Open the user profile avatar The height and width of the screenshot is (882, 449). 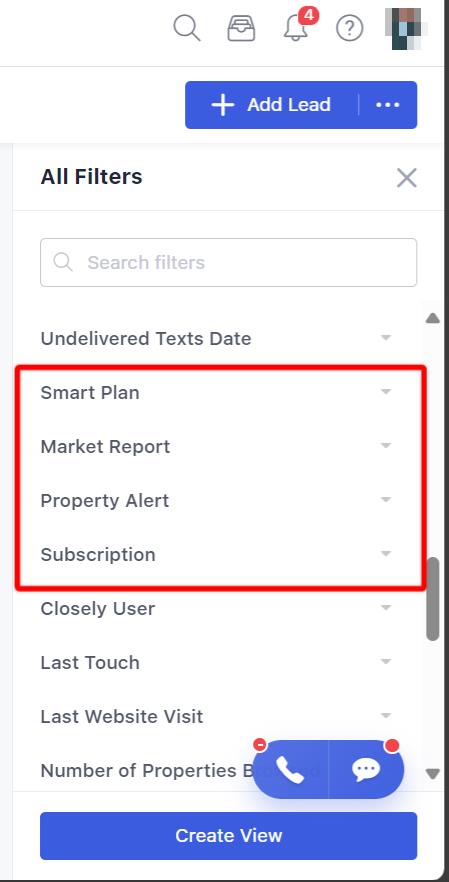(406, 28)
